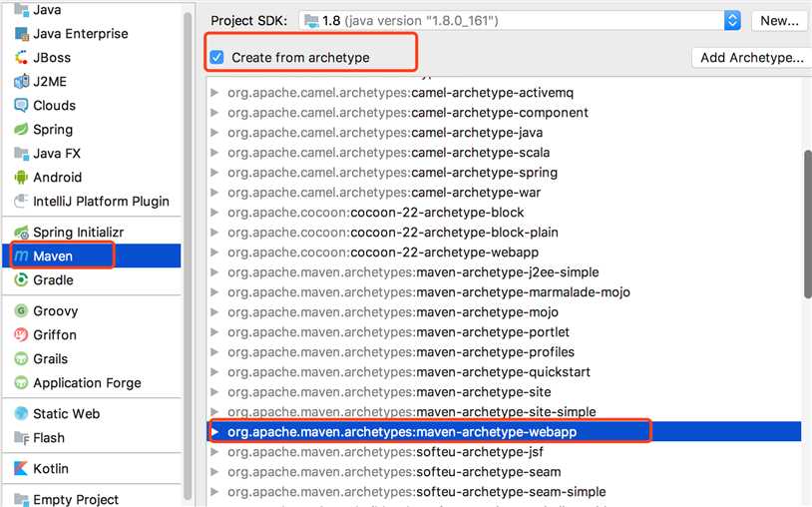The height and width of the screenshot is (507, 812).
Task: Select maven-archetype-site-simple row
Action: (504, 412)
